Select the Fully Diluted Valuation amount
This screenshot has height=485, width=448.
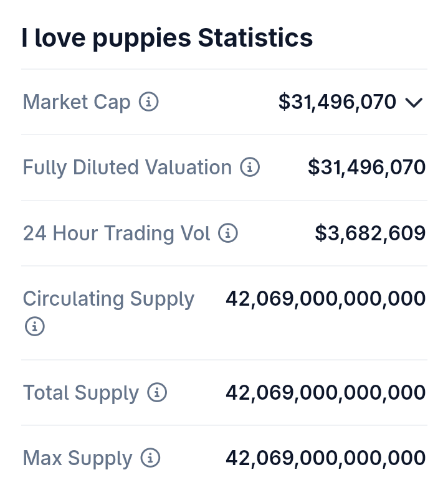[366, 167]
